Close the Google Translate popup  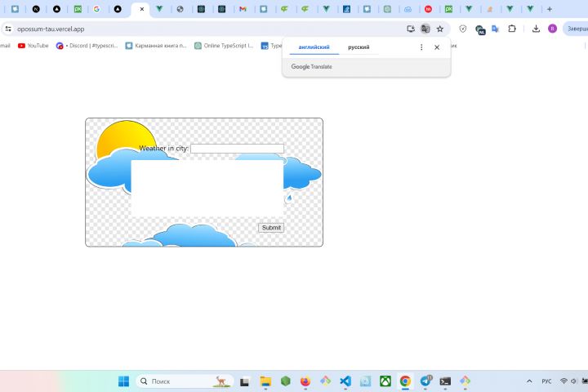pos(437,47)
